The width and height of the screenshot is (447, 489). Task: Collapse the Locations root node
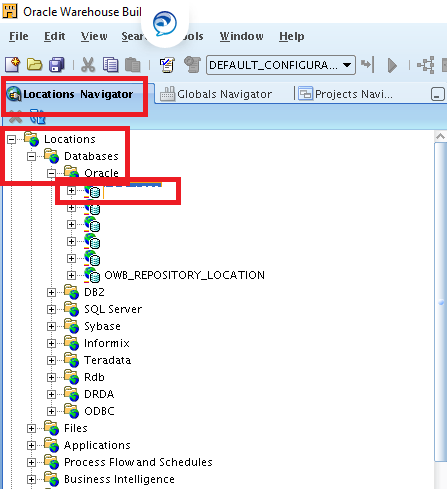(x=11, y=139)
